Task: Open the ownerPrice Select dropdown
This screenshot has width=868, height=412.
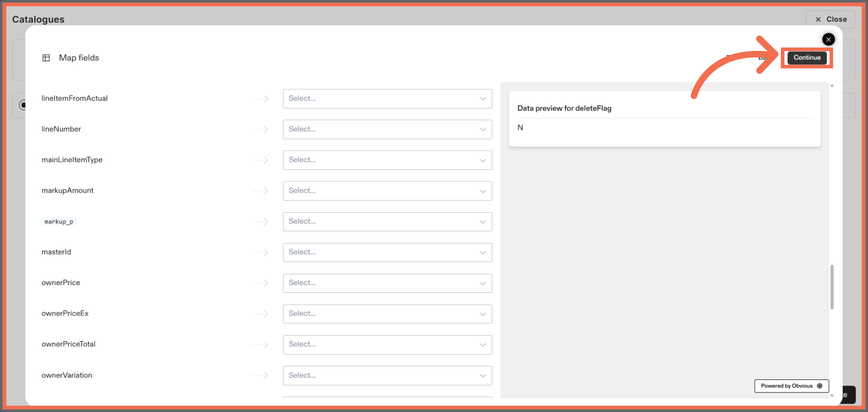Action: pyautogui.click(x=387, y=283)
